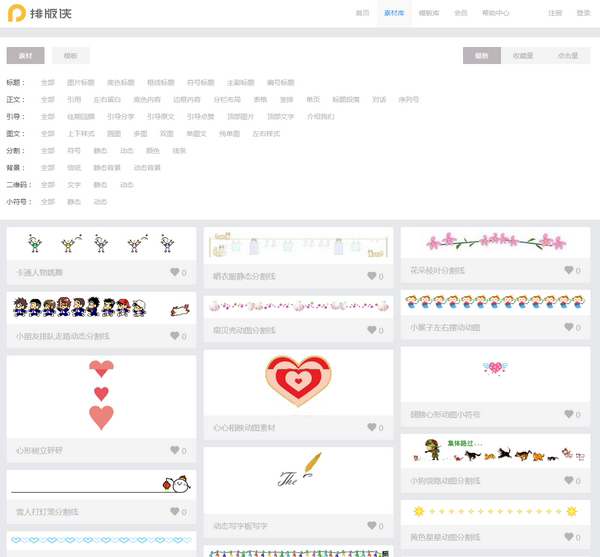Image resolution: width=600 pixels, height=557 pixels.
Task: Filter titles by 图片标题
Action: tap(81, 82)
